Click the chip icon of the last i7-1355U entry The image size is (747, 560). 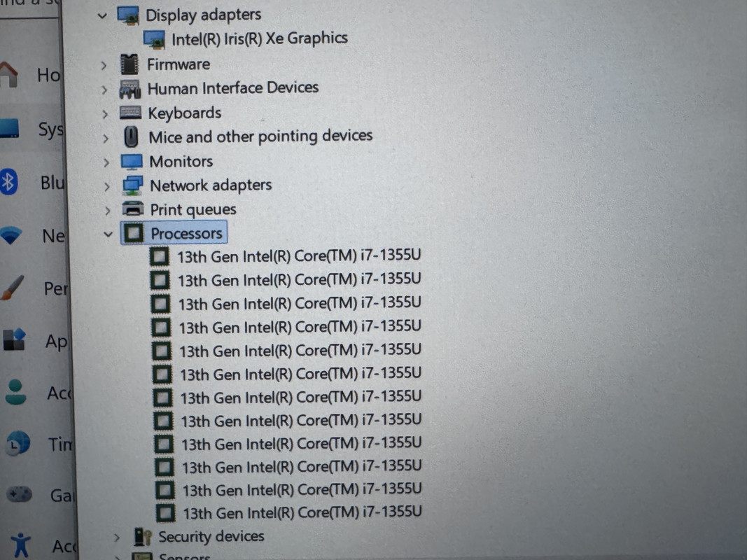tap(166, 513)
